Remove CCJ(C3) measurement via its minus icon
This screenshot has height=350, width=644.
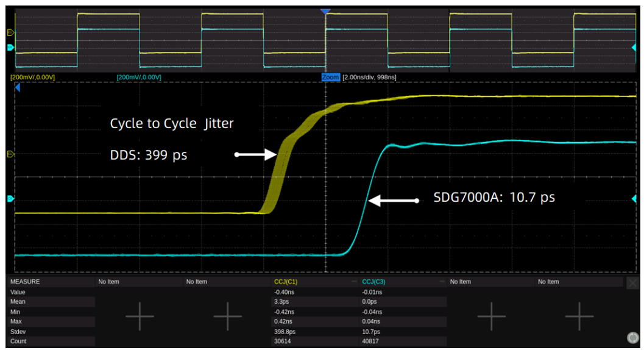point(442,282)
